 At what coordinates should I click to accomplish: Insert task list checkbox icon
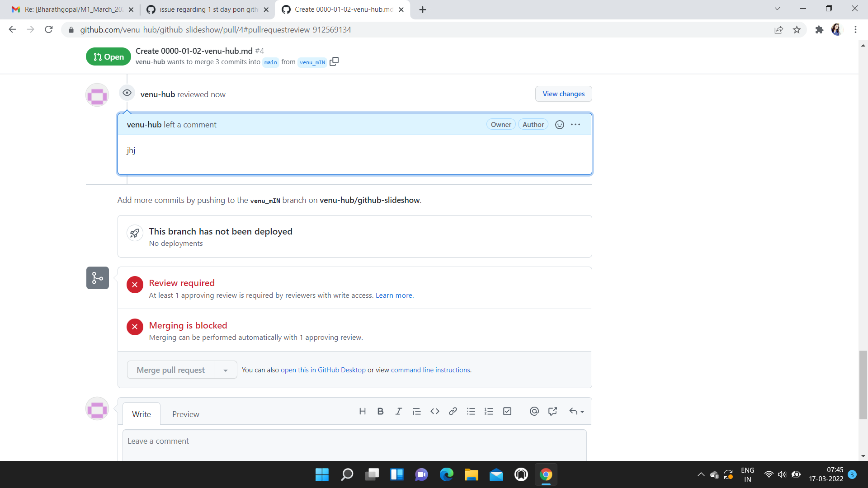tap(507, 411)
